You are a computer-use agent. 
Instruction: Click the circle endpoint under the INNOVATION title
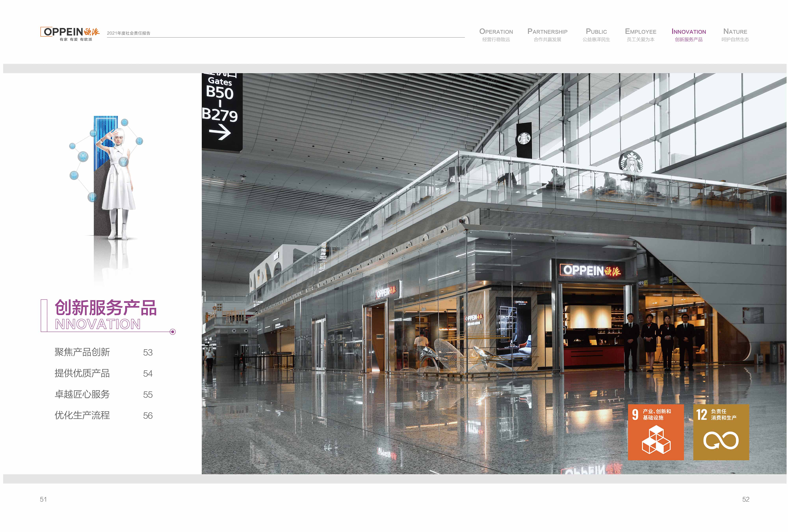173,332
